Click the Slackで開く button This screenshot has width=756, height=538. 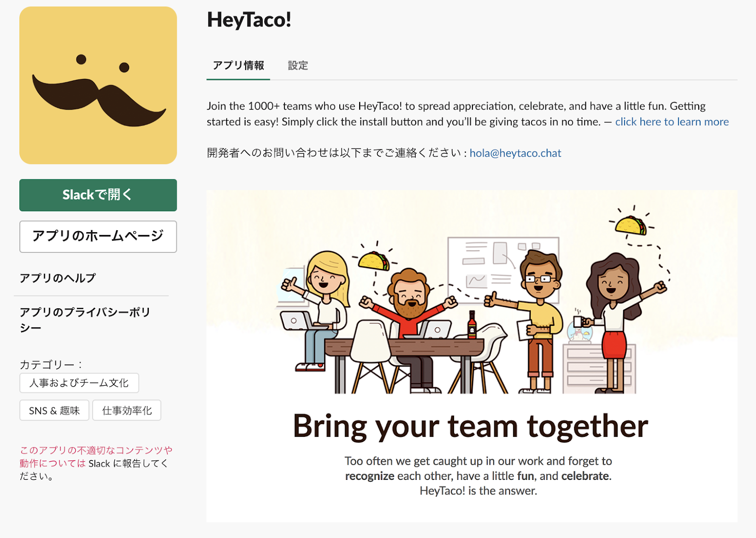pyautogui.click(x=98, y=195)
